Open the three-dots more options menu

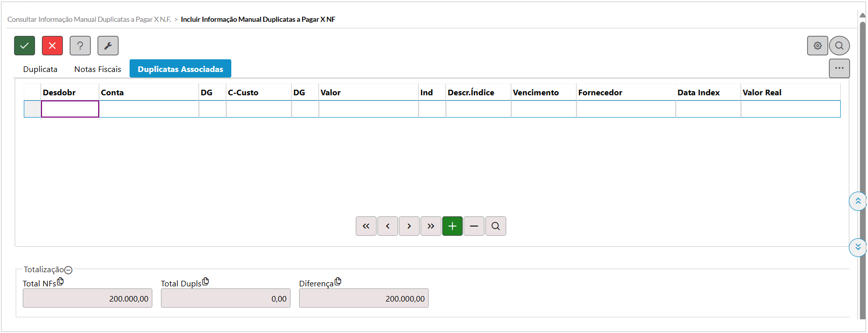click(839, 68)
